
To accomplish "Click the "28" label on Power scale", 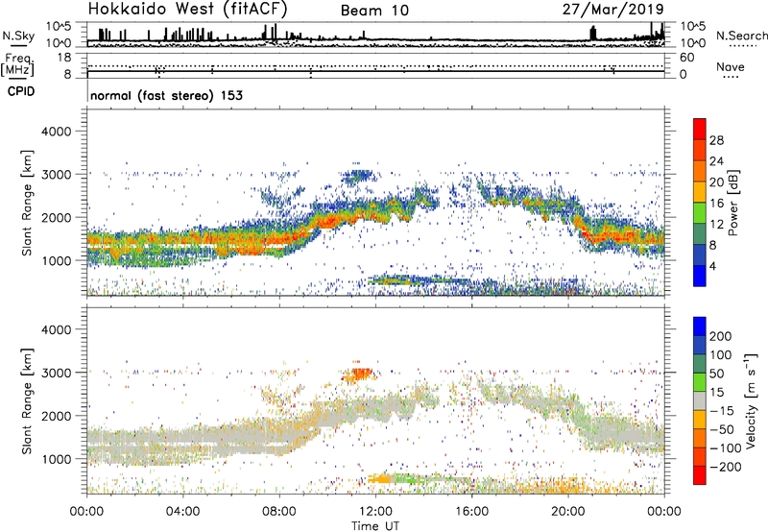I will click(x=716, y=140).
